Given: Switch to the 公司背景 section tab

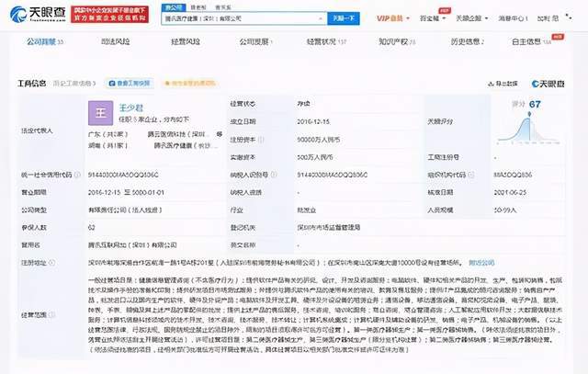Looking at the screenshot, I should point(45,41).
